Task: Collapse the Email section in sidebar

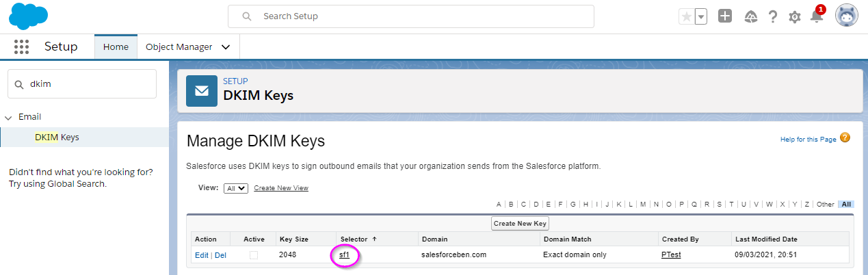Action: [9, 117]
